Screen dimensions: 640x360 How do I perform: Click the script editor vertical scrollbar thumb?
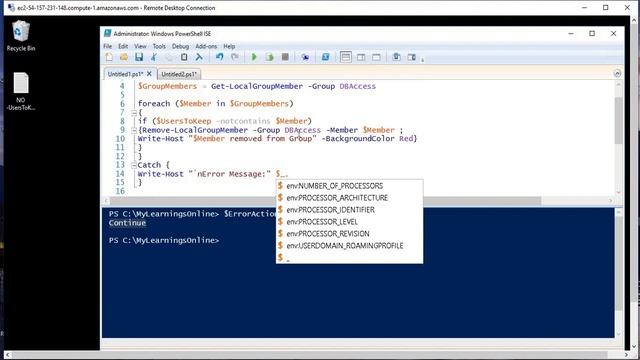pos(618,120)
